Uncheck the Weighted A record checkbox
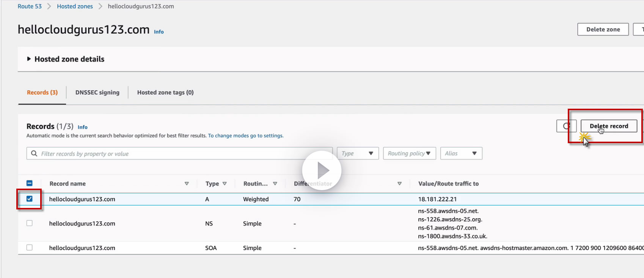This screenshot has height=278, width=644. coord(30,199)
